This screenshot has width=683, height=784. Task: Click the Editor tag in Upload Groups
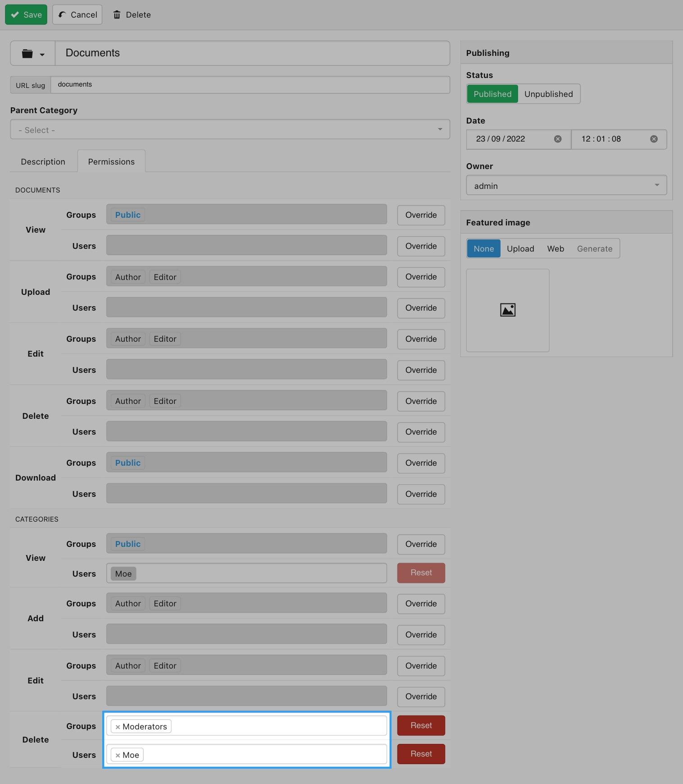(165, 277)
